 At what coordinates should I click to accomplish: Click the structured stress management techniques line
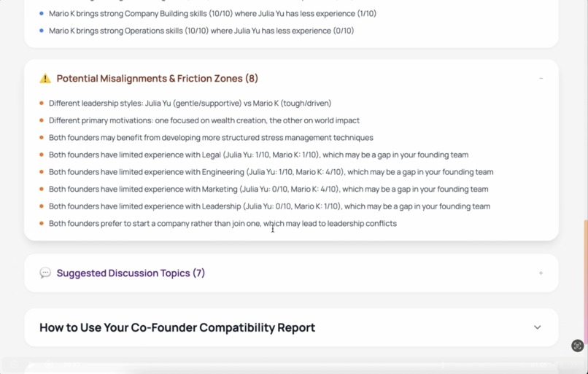211,138
